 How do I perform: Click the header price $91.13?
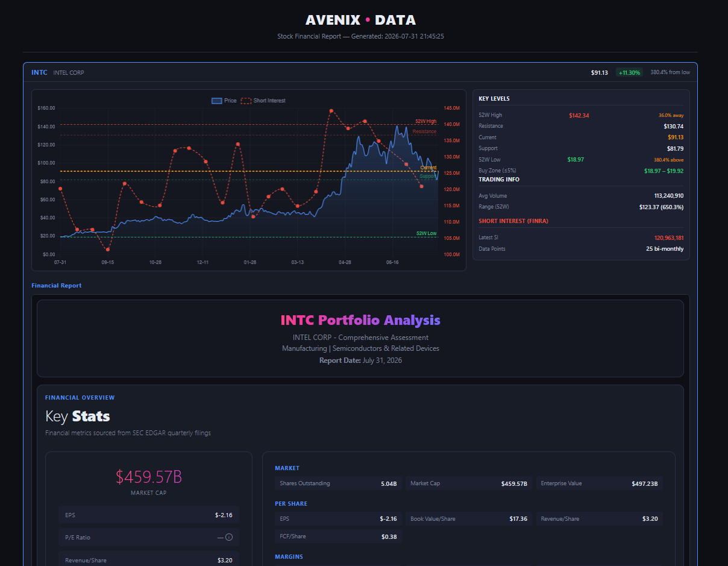[x=600, y=72]
